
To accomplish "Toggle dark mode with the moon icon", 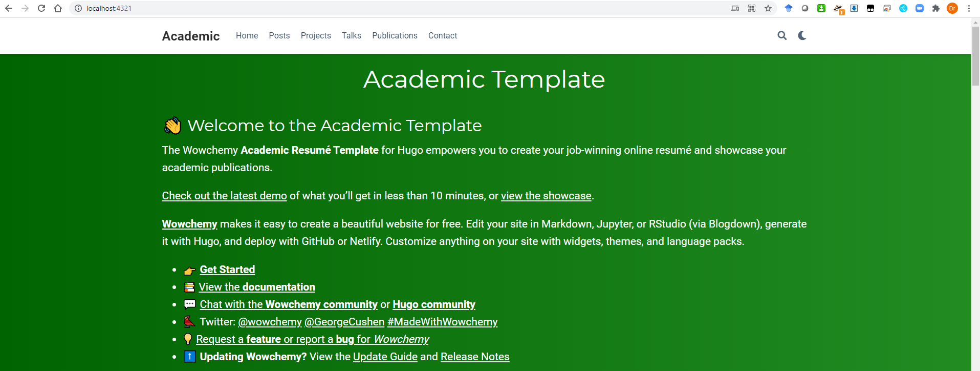I will click(x=802, y=35).
